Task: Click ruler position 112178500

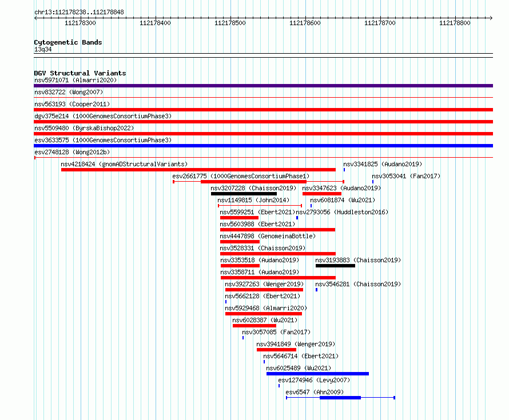Action: [230, 23]
